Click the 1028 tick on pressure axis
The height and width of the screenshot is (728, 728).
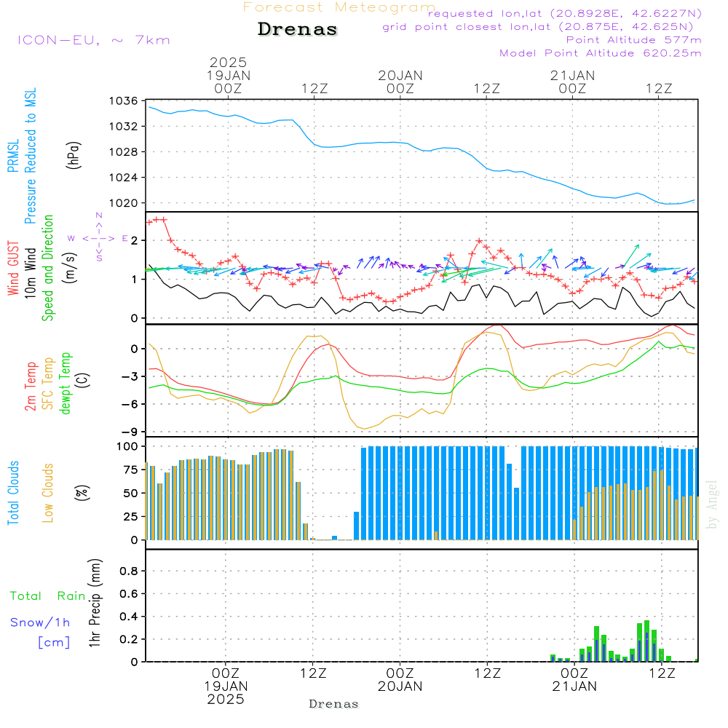coord(124,152)
